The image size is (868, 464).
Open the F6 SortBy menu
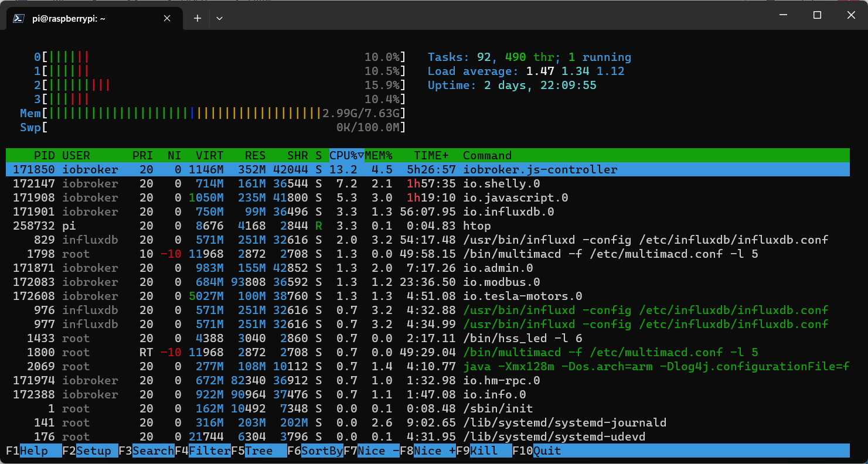click(322, 451)
